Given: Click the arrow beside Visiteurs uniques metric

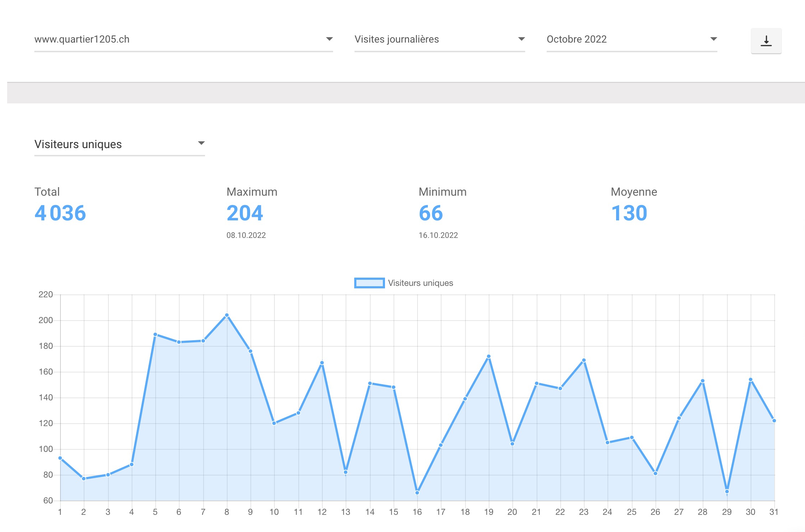Looking at the screenshot, I should coord(201,143).
